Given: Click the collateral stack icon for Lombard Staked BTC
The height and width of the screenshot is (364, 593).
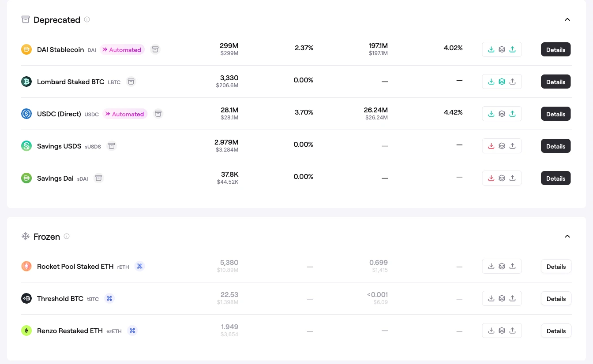Looking at the screenshot, I should click(x=502, y=82).
